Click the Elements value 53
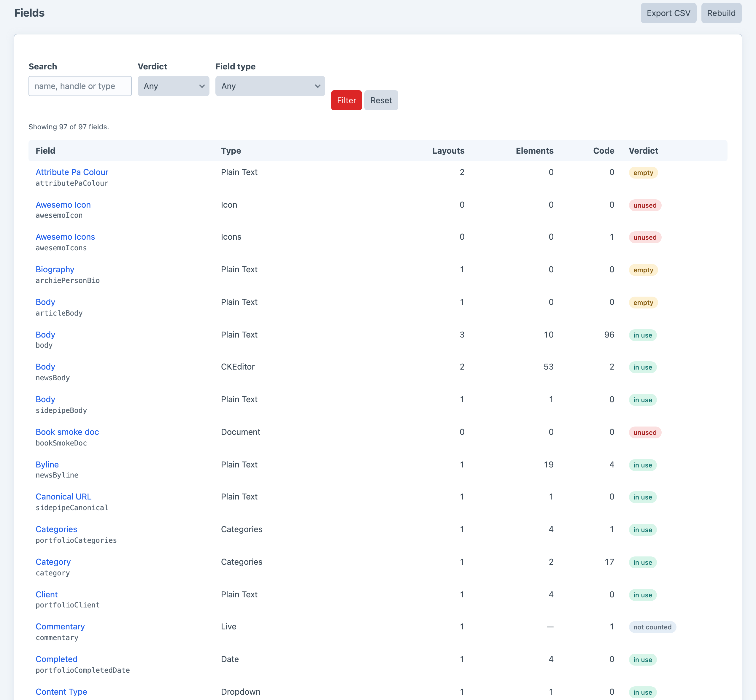Image resolution: width=756 pixels, height=700 pixels. click(x=548, y=367)
